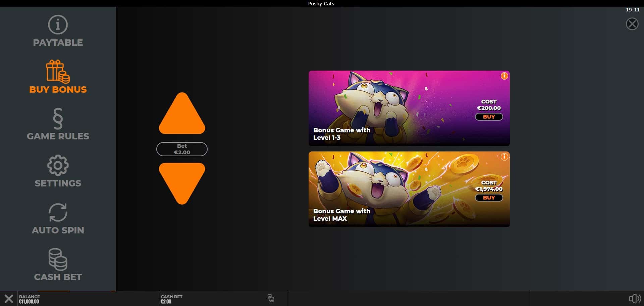Image resolution: width=644 pixels, height=306 pixels.
Task: Click the COST €200.00 text
Action: tap(489, 105)
